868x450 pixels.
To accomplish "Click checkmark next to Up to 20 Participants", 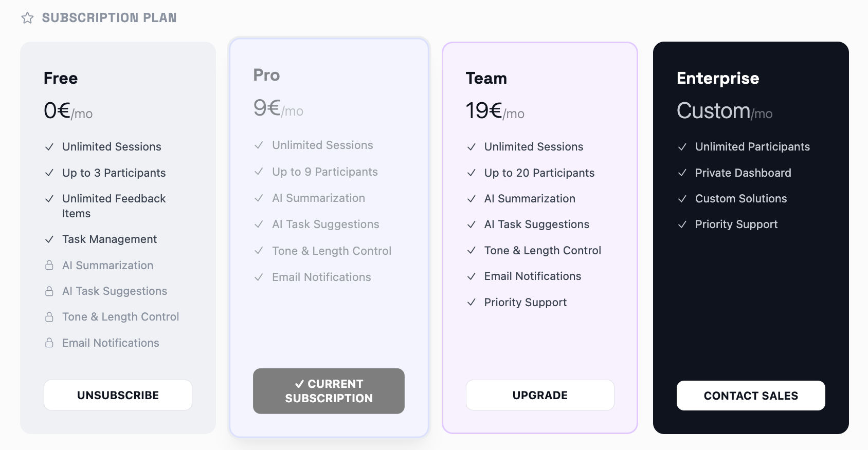I will [x=471, y=173].
